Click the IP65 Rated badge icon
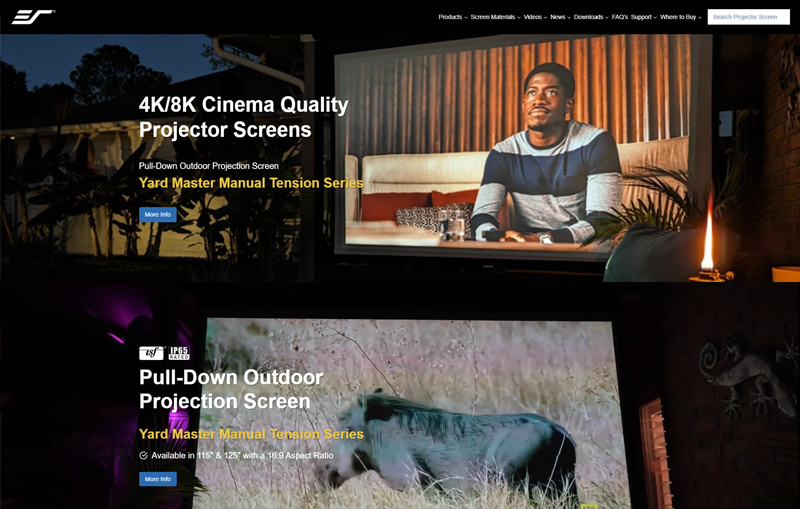The height and width of the screenshot is (509, 800). tap(178, 353)
